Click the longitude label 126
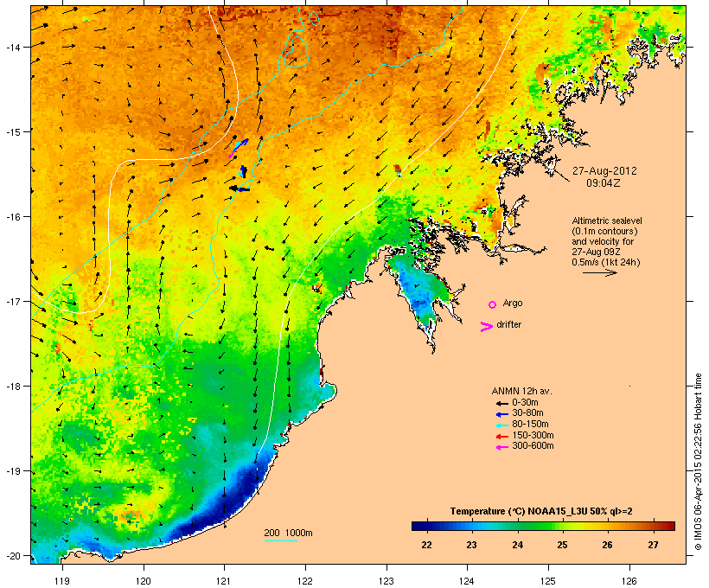 pos(629,581)
